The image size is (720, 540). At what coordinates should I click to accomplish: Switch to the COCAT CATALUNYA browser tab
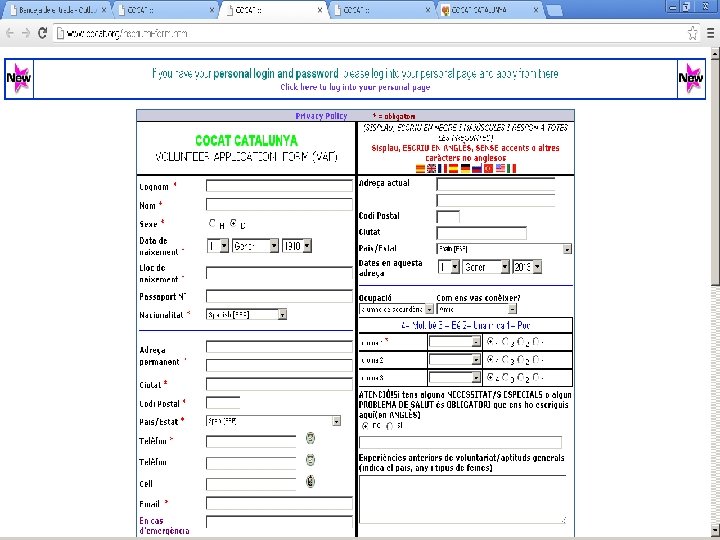tap(489, 10)
